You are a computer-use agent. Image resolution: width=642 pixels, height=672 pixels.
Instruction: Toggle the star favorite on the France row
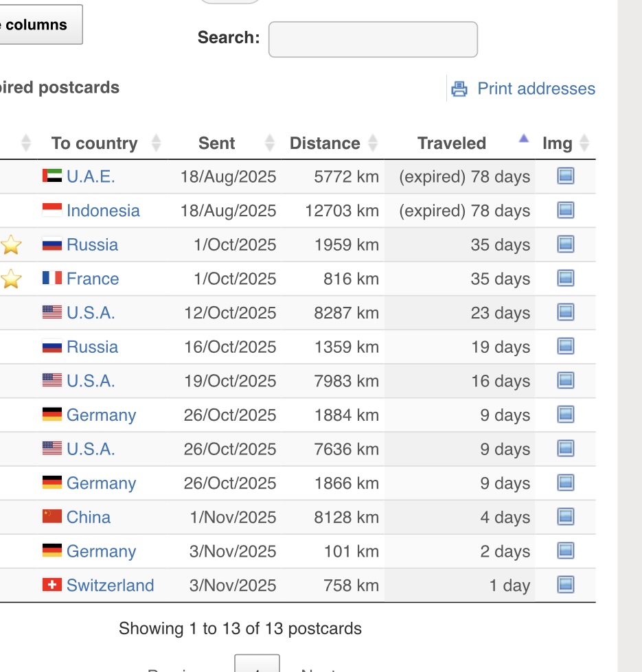coord(11,279)
